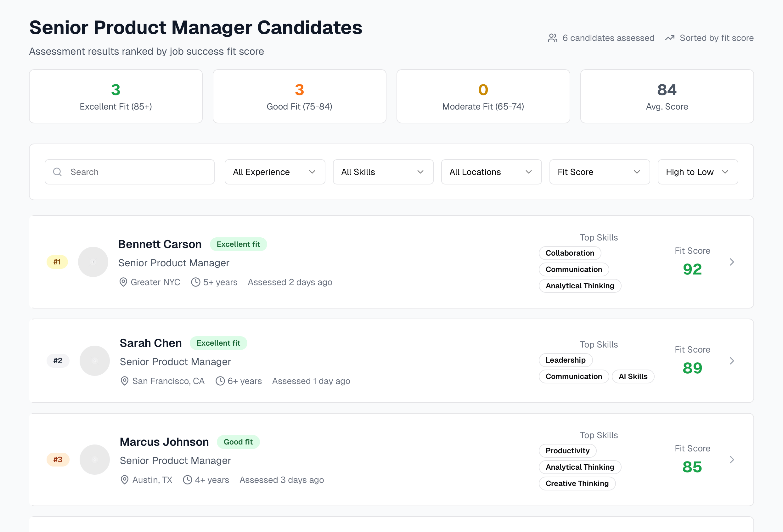
Task: Change the Fit Score sort field
Action: coord(599,172)
